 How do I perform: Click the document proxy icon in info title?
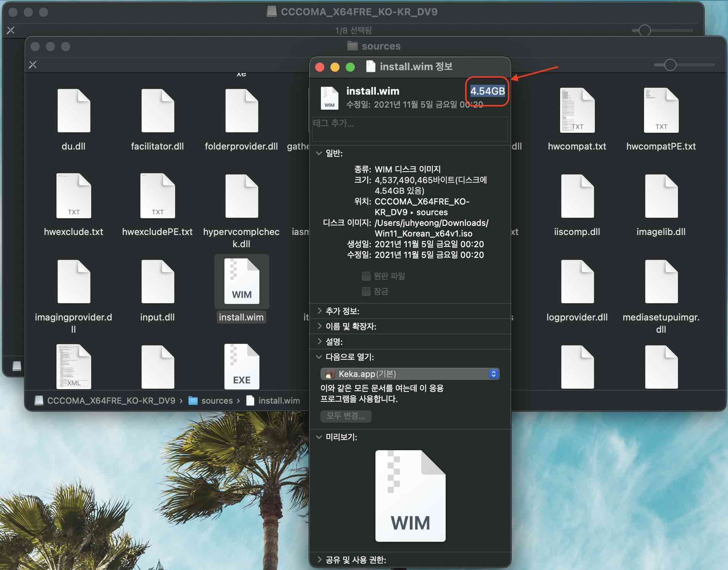[x=370, y=66]
